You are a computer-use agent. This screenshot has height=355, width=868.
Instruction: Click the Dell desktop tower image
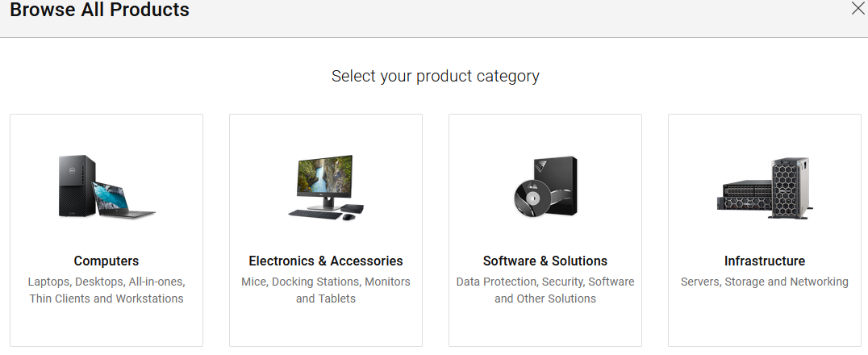click(x=77, y=186)
